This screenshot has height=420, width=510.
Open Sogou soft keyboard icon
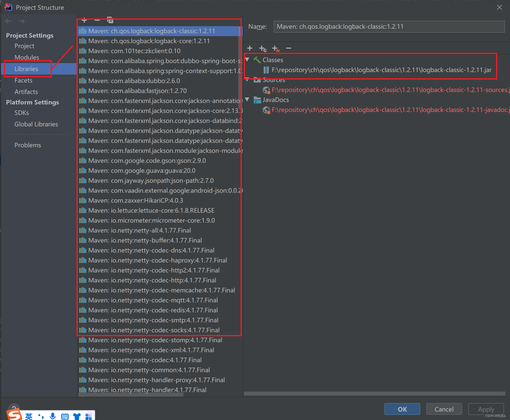click(x=65, y=416)
